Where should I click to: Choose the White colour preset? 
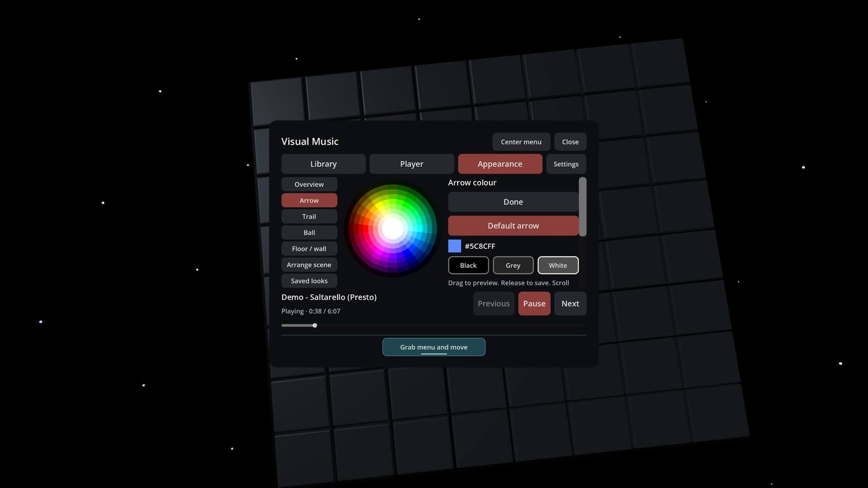558,265
